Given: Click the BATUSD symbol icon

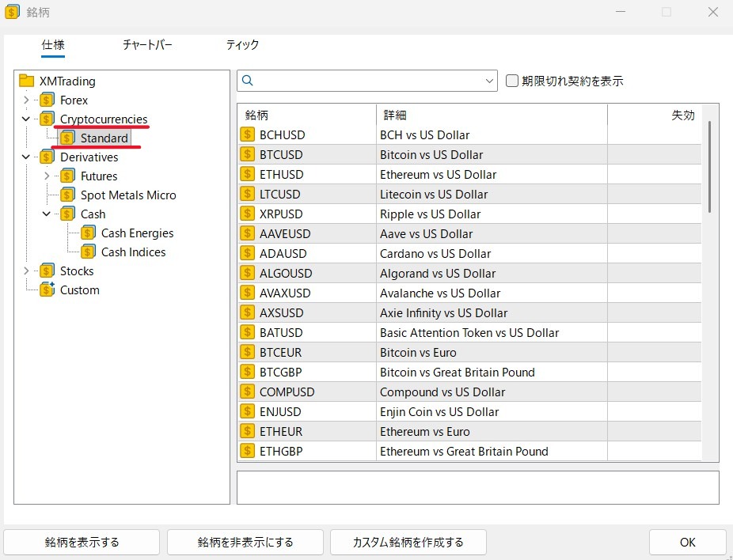Looking at the screenshot, I should pos(247,332).
